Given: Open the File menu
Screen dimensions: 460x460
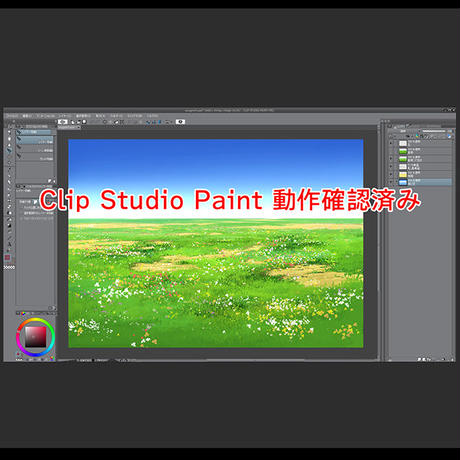Looking at the screenshot, I should (13, 116).
